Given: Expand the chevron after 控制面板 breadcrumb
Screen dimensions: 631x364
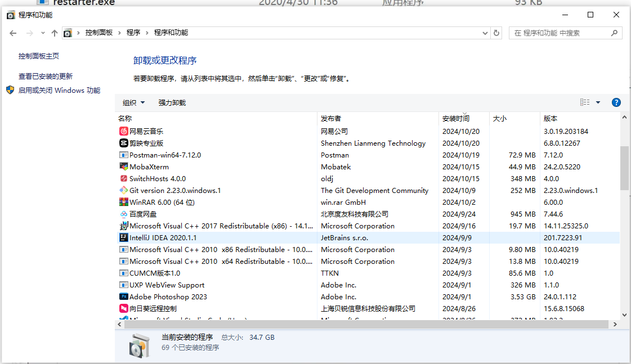Looking at the screenshot, I should (x=119, y=33).
